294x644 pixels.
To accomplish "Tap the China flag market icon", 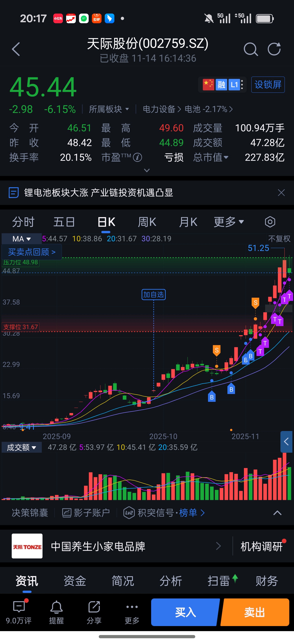I will [x=208, y=84].
